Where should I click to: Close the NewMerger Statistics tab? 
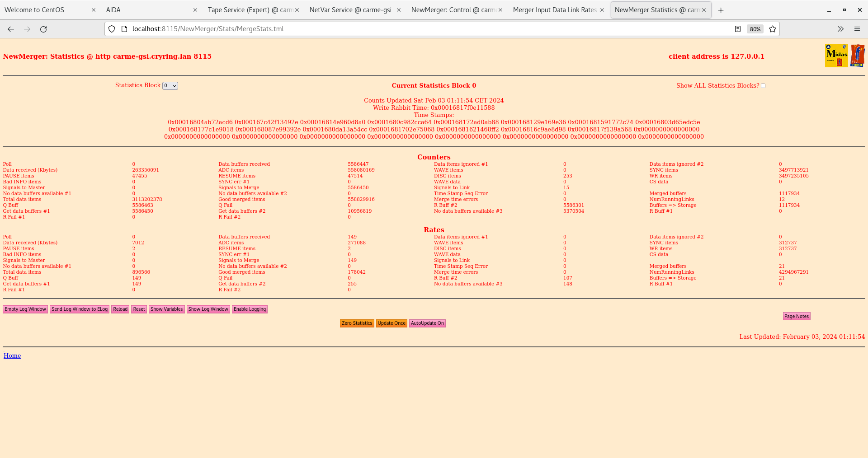pos(704,10)
